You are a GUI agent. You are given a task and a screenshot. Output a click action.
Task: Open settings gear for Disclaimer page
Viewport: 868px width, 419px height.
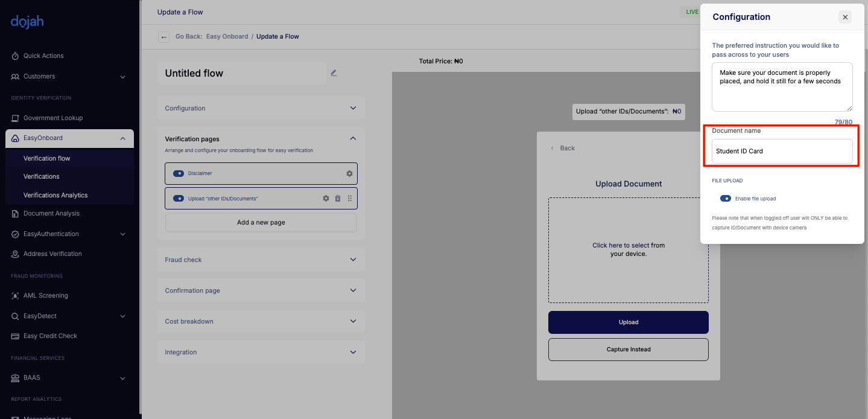349,174
